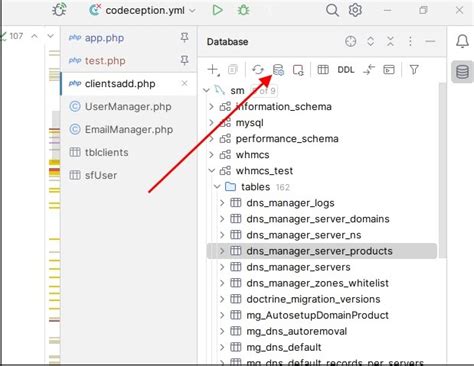474x366 pixels.
Task: Open Search Everywhere magnifier icon
Action: coord(332,10)
